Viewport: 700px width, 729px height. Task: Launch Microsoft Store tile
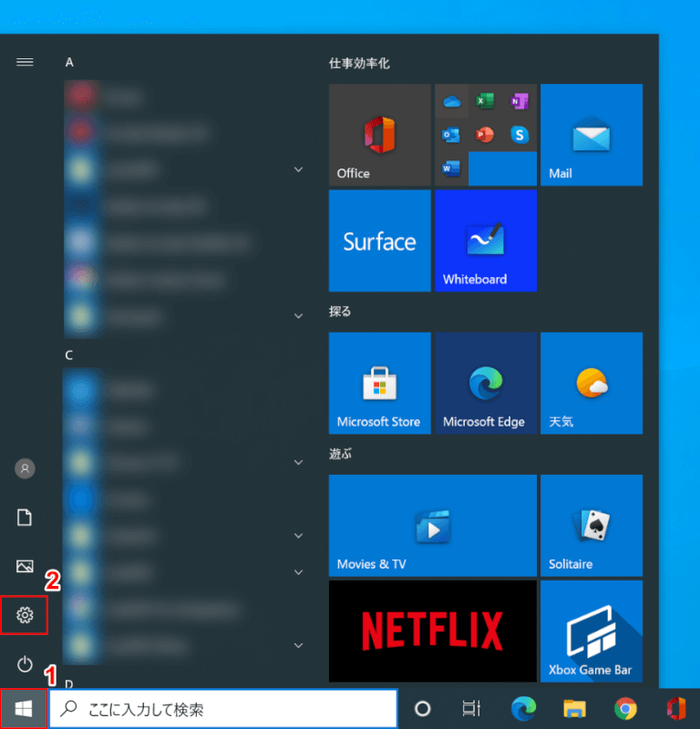click(x=379, y=383)
